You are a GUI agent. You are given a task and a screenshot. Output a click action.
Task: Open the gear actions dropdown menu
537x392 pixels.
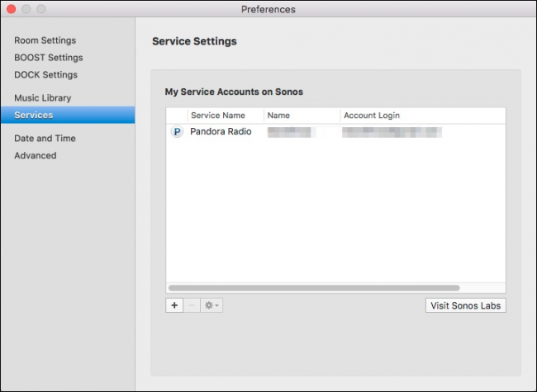click(x=211, y=305)
